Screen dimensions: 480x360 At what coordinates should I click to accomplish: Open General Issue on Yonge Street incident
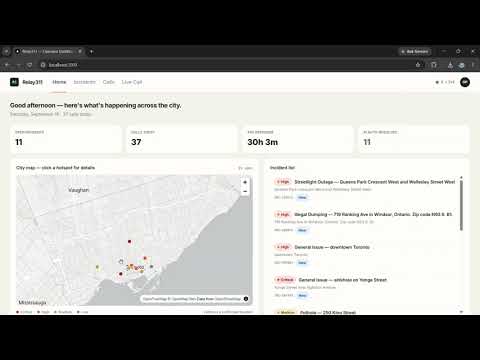365,287
